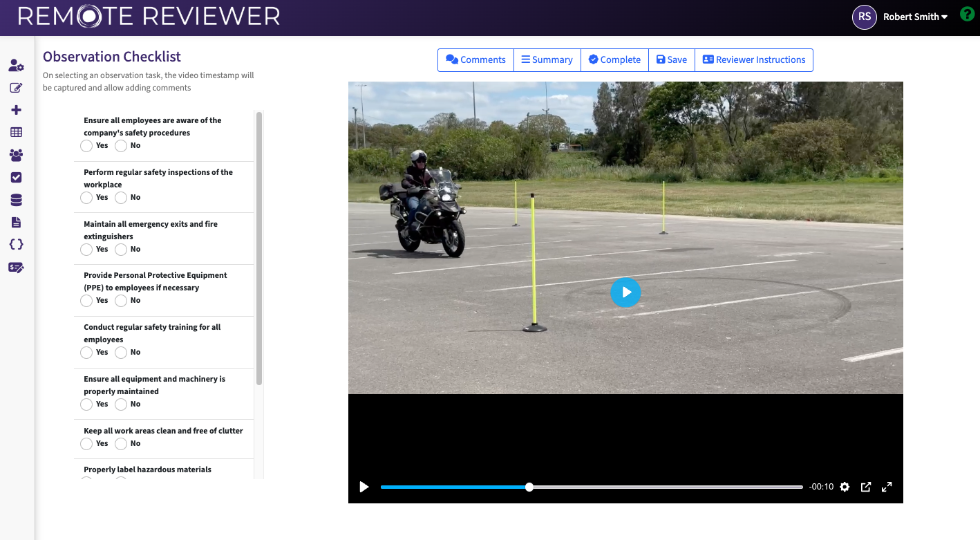
Task: Click the green help question mark icon
Action: coord(967,15)
